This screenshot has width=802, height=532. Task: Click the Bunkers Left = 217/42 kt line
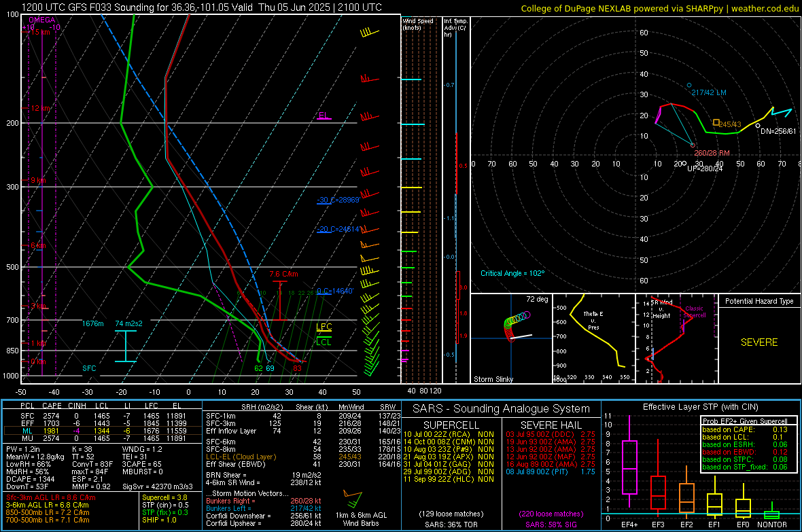tap(264, 508)
